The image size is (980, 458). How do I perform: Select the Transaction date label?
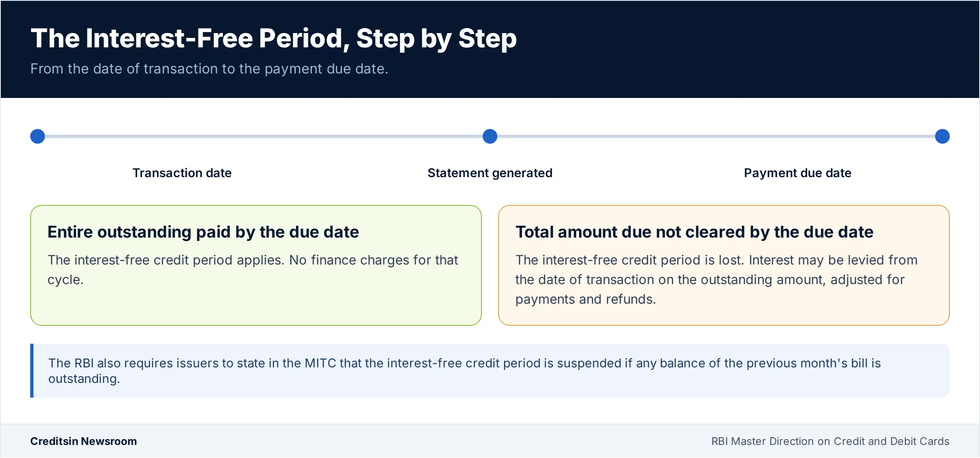click(182, 173)
